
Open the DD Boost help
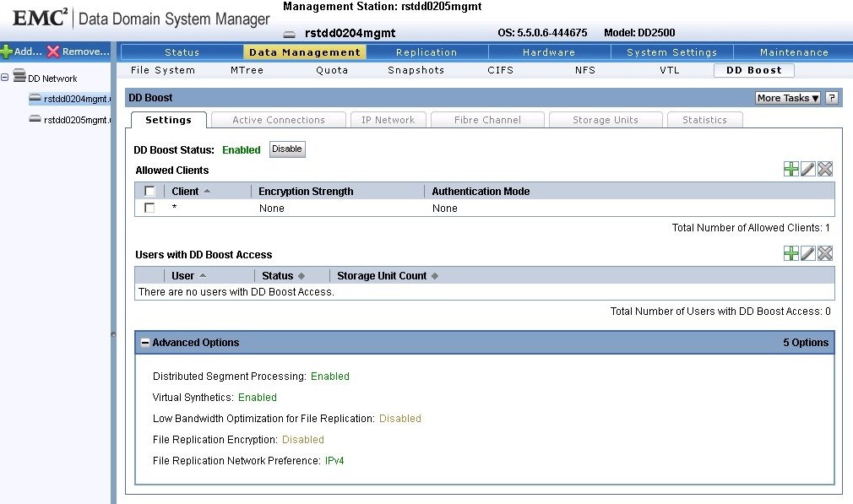coord(832,98)
